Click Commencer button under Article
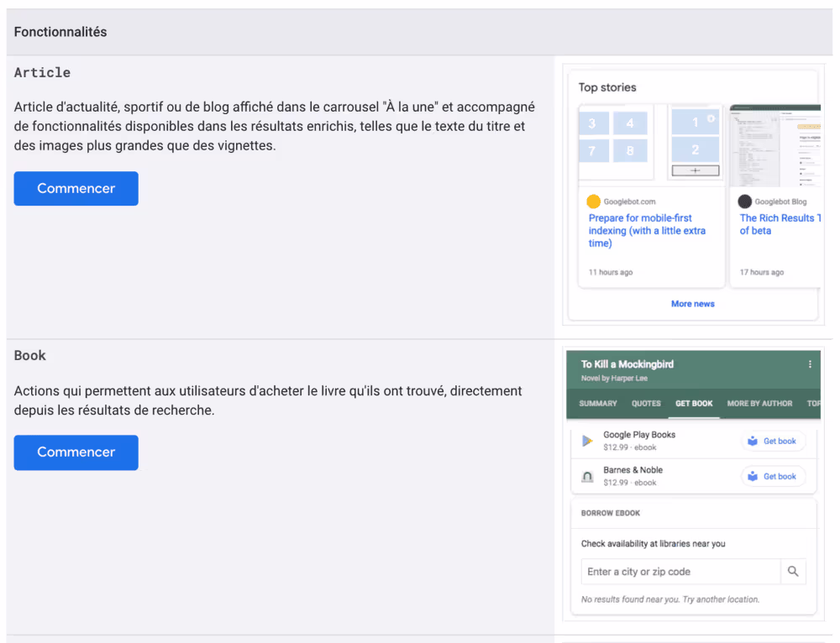 76,189
